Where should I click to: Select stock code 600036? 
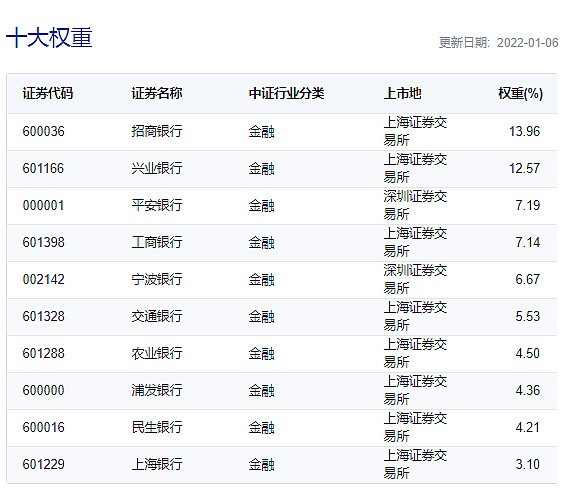[43, 131]
